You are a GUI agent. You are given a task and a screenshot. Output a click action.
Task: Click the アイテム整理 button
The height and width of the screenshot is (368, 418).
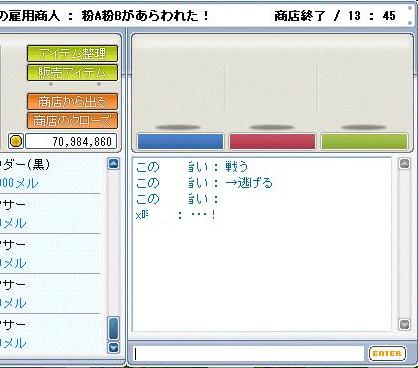point(72,53)
